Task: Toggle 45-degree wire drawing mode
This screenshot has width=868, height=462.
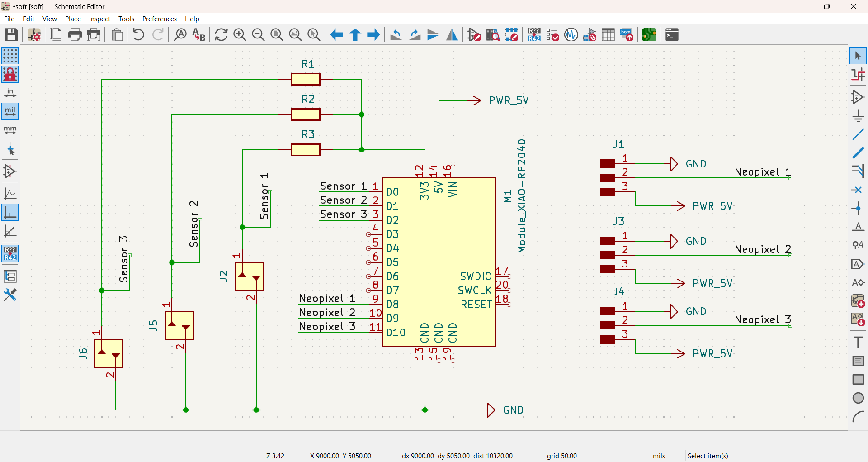Action: point(10,231)
